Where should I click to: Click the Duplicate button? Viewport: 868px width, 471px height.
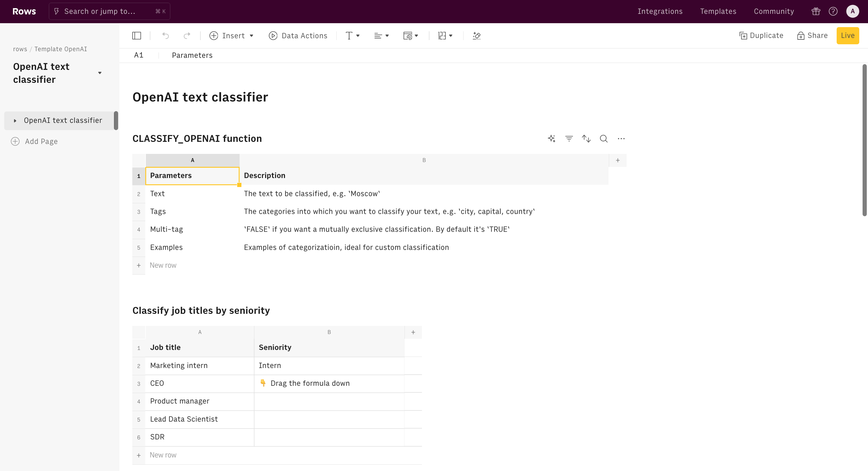[761, 36]
